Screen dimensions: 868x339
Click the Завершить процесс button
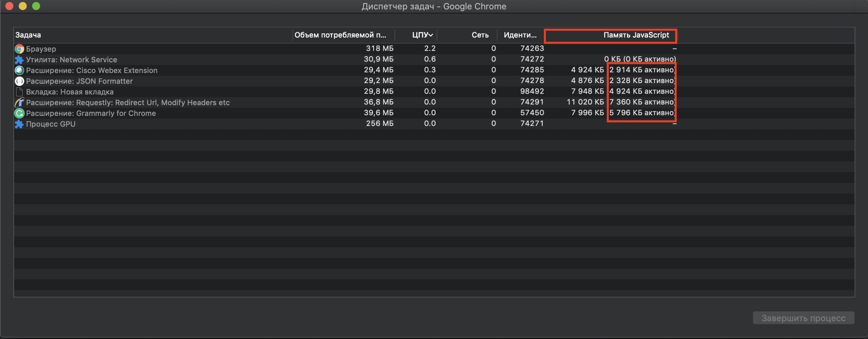tap(803, 318)
